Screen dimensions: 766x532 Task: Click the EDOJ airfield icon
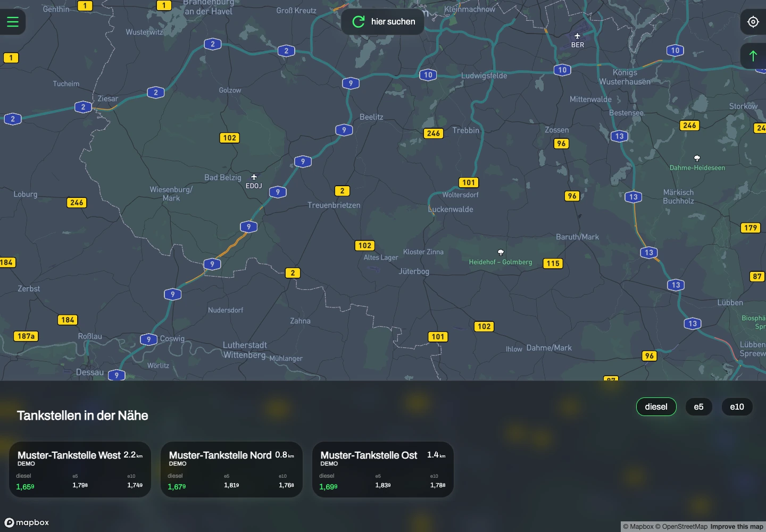point(254,177)
